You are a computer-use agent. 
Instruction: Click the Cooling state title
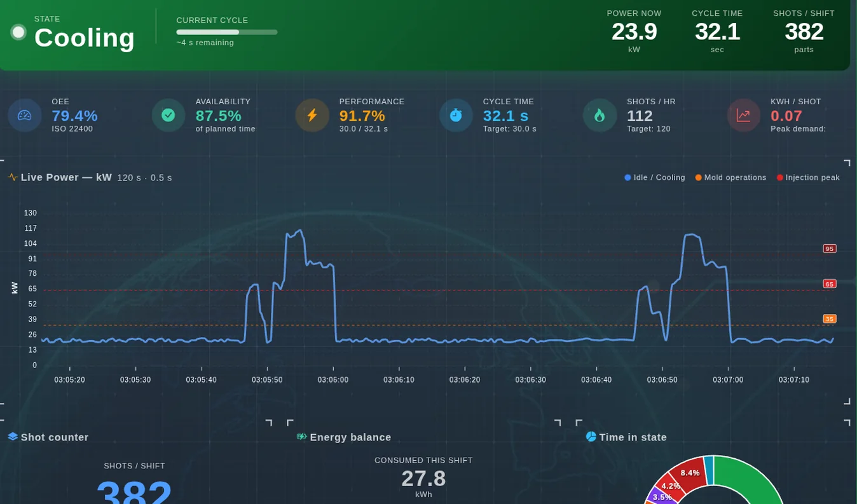pos(85,37)
